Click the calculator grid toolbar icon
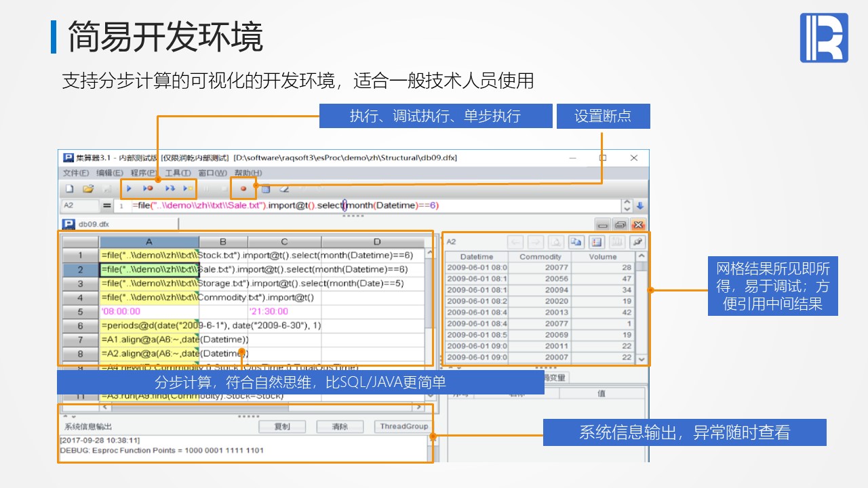The width and height of the screenshot is (868, 488). pos(266,189)
